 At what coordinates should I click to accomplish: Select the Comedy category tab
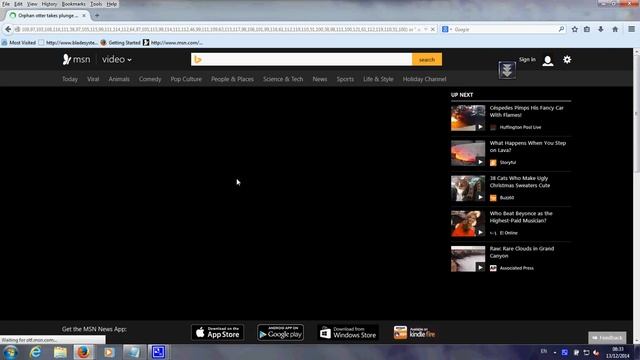point(150,79)
